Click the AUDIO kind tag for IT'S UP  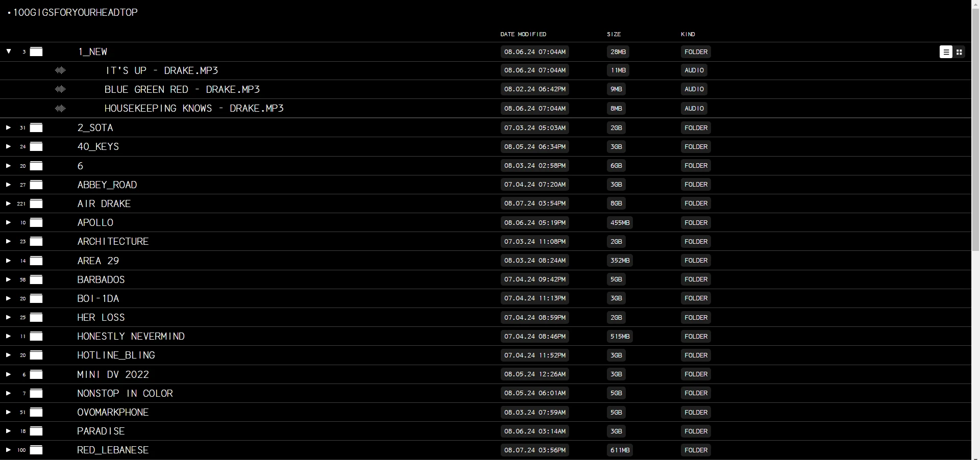[x=694, y=70]
